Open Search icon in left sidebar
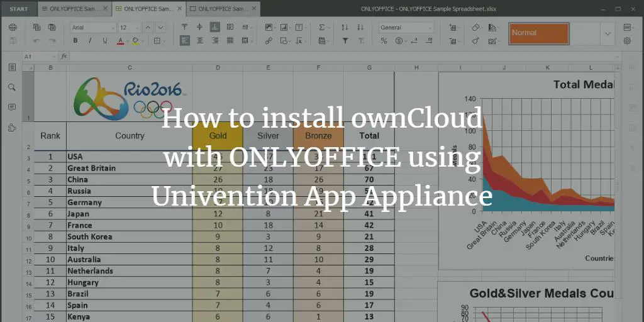 coord(12,87)
